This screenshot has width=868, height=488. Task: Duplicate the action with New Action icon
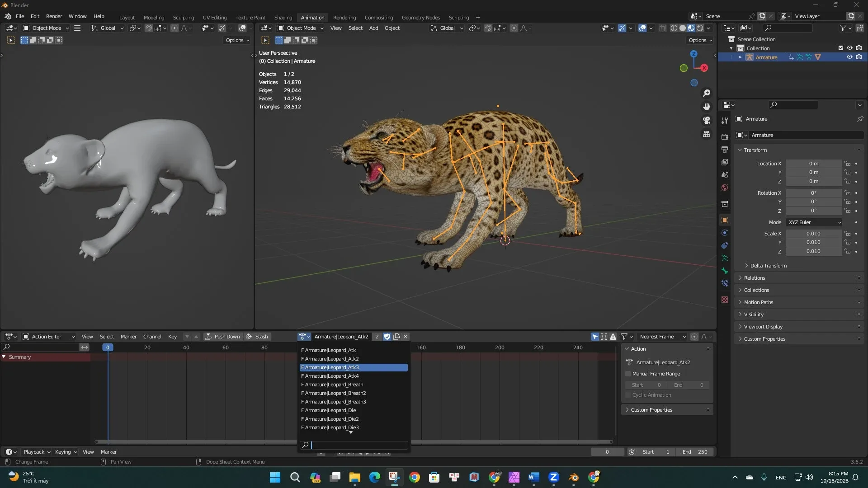396,337
